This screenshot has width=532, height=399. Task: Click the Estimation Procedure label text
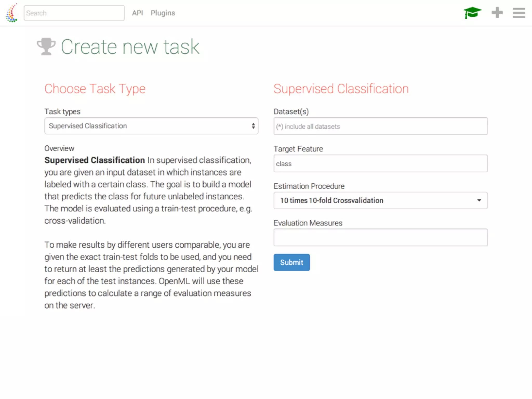309,186
